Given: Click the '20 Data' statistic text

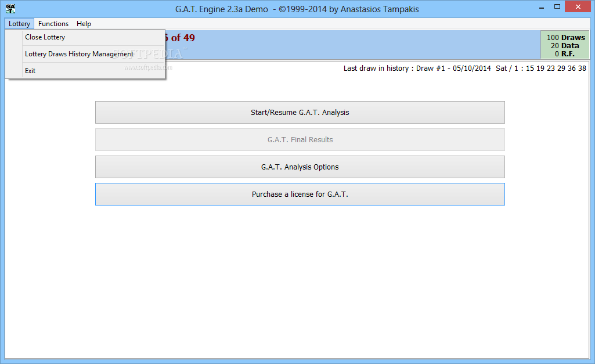Looking at the screenshot, I should tap(565, 45).
